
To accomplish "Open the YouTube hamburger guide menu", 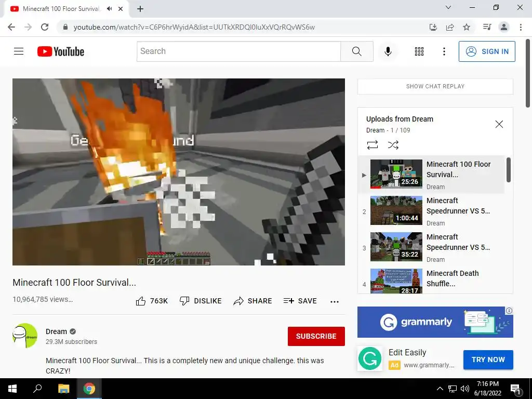I will pyautogui.click(x=19, y=51).
